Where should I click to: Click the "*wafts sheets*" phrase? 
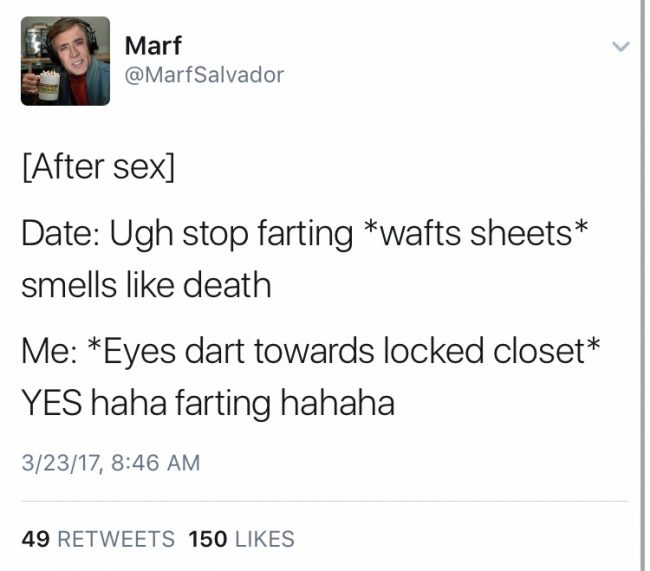[x=475, y=233]
